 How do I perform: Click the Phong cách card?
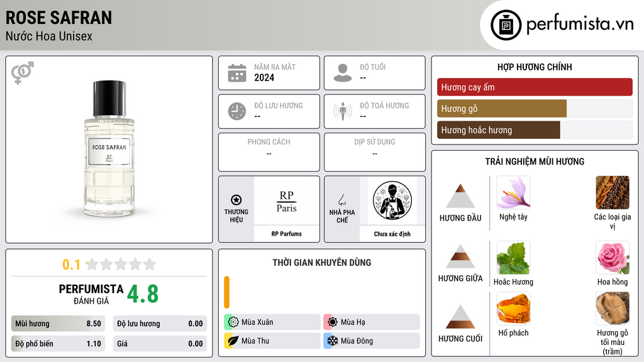point(269,152)
